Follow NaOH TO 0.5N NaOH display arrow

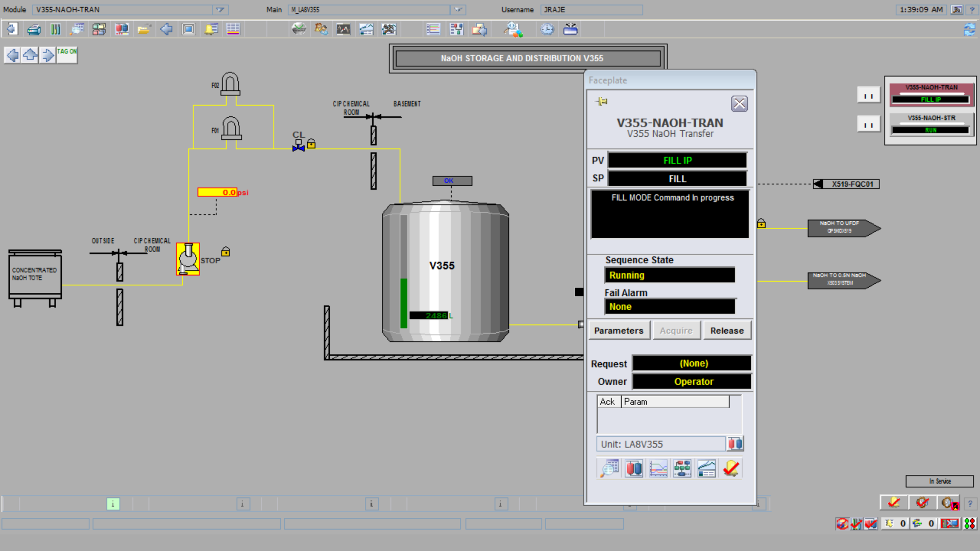click(844, 280)
